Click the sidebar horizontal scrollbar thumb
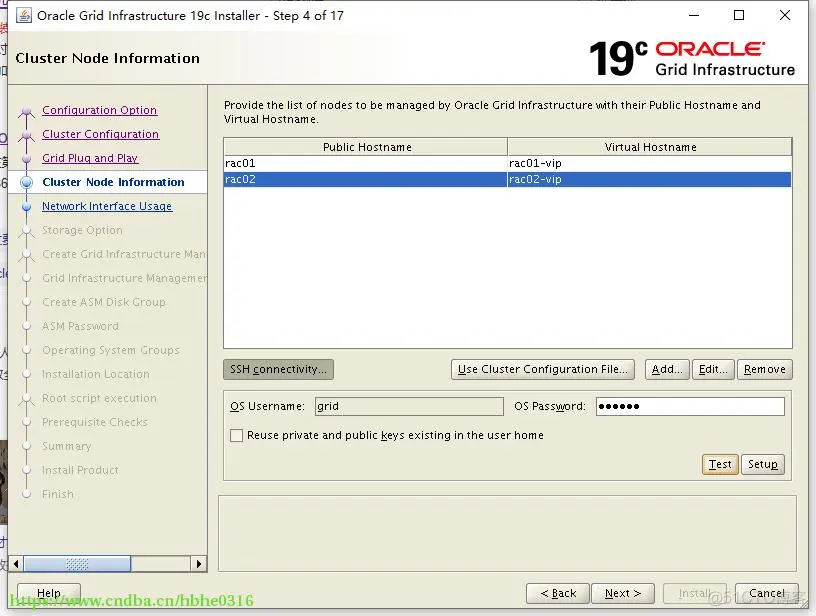 point(78,563)
